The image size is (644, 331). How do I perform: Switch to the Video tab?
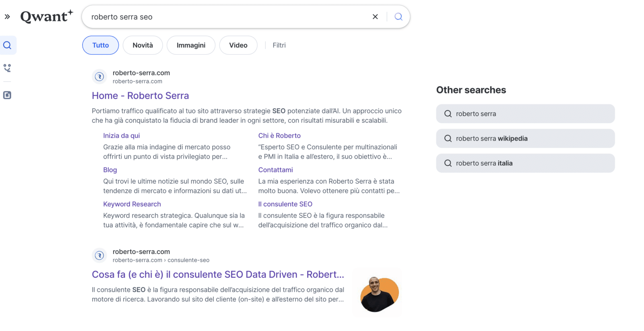238,45
